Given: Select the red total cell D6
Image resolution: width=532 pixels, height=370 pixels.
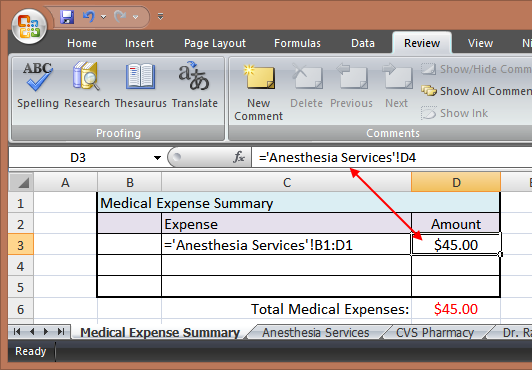Looking at the screenshot, I should [x=456, y=309].
